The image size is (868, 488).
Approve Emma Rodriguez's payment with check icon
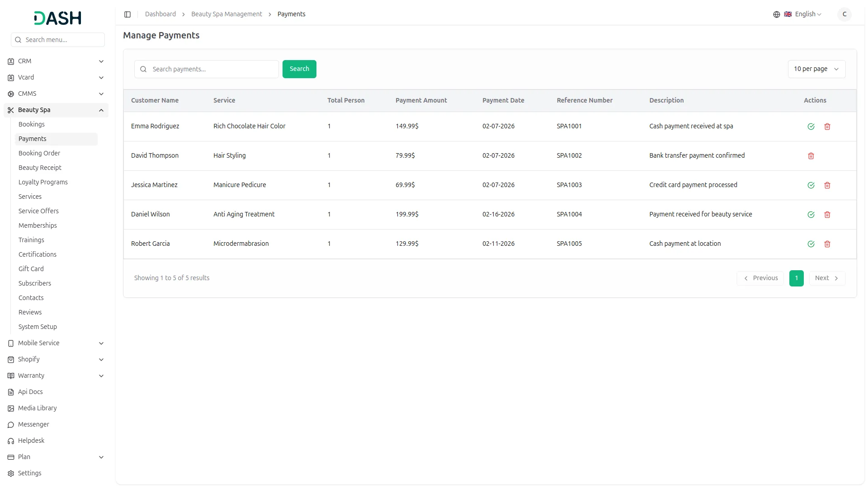(x=811, y=127)
